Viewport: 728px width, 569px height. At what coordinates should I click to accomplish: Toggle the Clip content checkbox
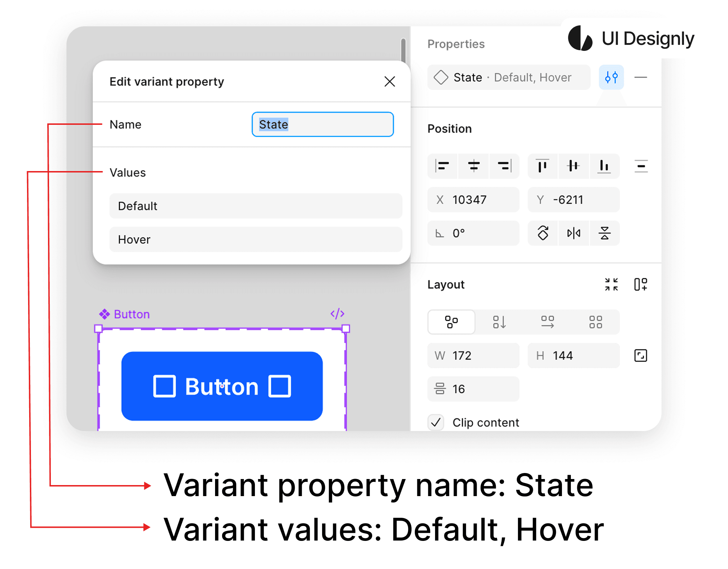436,422
